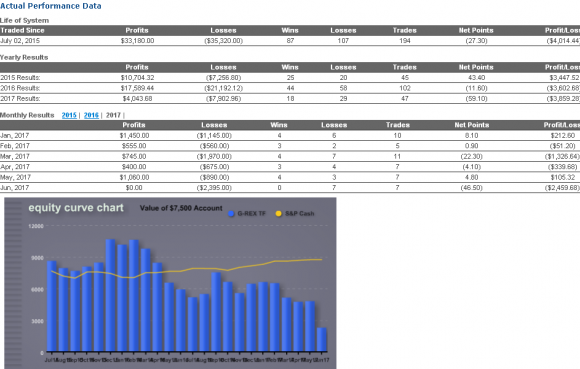
Task: Click the tallest blue bar in the equity chart
Action: (x=110, y=295)
